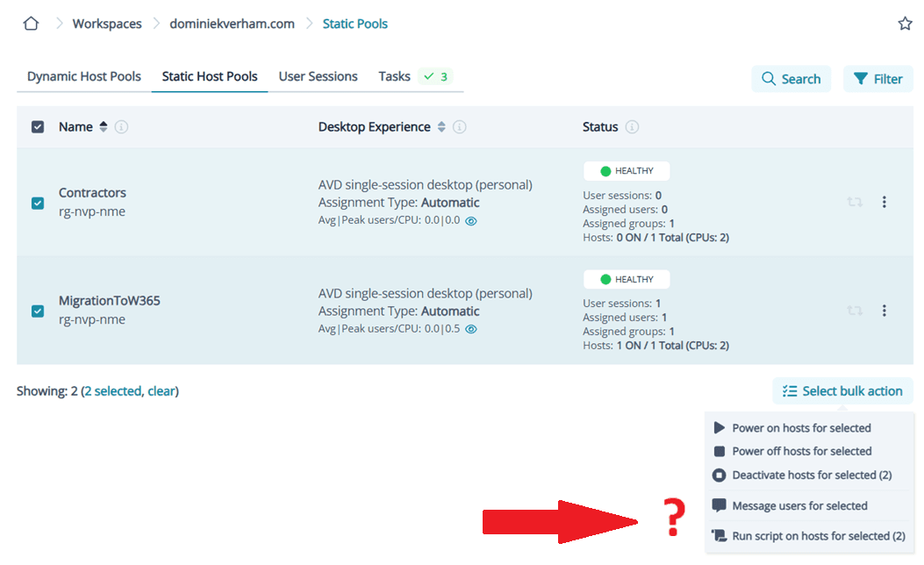
Task: Choose Power off hosts for selected
Action: (801, 451)
